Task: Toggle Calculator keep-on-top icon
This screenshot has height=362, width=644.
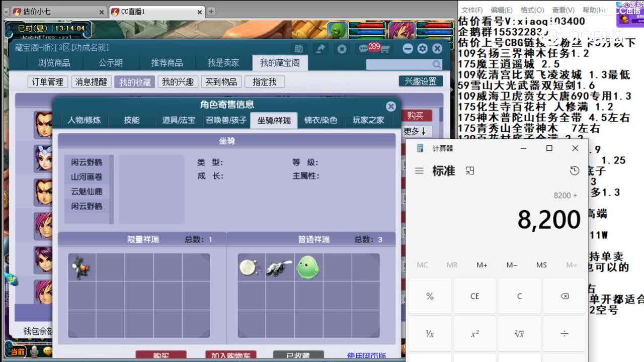Action: pyautogui.click(x=470, y=171)
